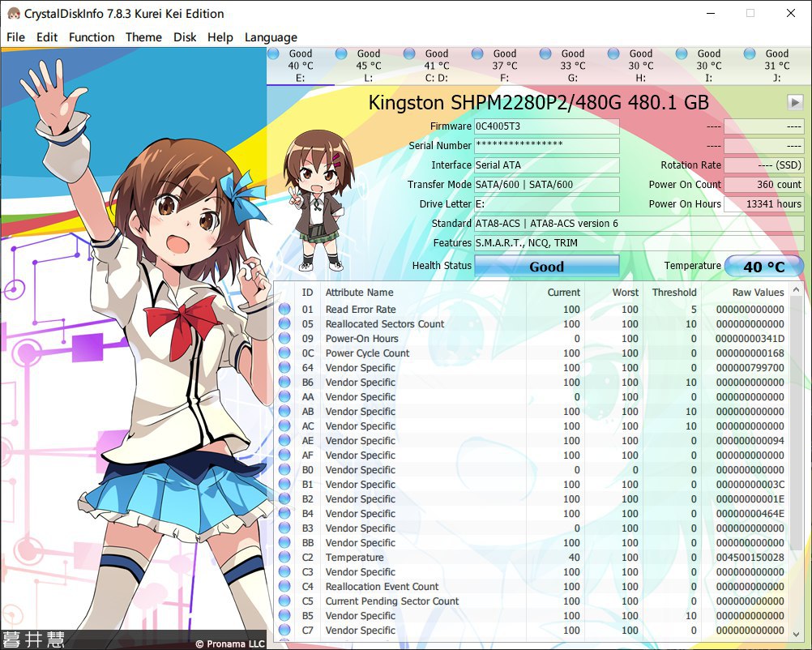Viewport: 812px width, 650px height.
Task: Open the Help menu
Action: (x=220, y=37)
